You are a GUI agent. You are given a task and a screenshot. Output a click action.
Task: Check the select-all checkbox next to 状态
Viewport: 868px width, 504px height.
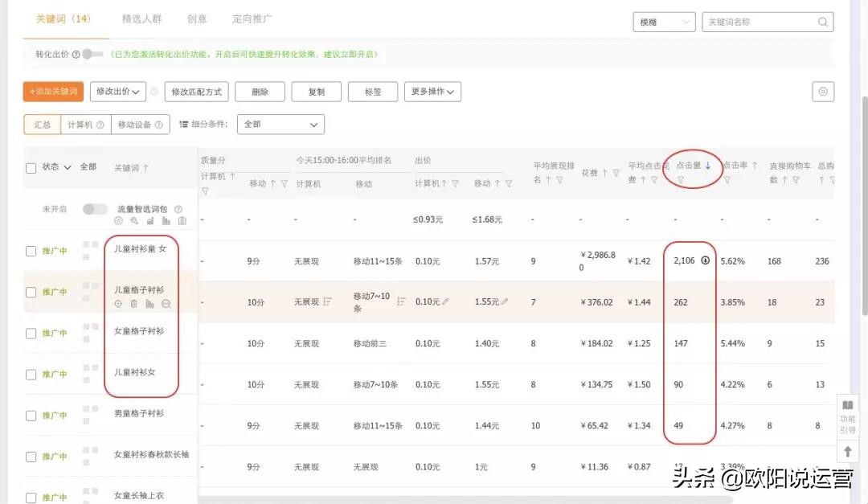[x=30, y=166]
